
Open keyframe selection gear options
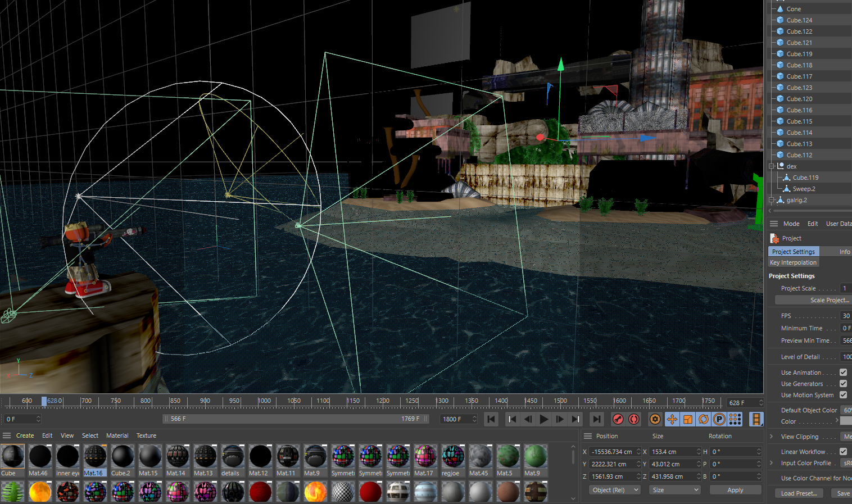click(x=655, y=419)
